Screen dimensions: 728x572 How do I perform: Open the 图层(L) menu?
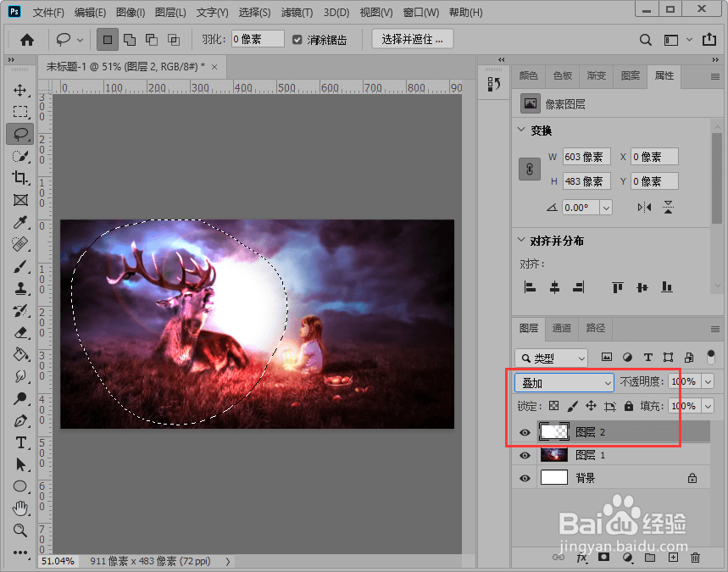(170, 13)
